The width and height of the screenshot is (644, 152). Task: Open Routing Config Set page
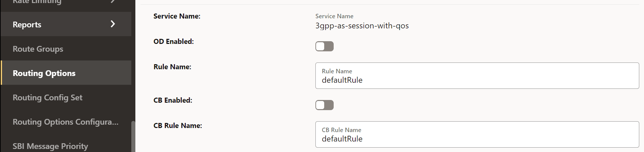[x=47, y=98]
